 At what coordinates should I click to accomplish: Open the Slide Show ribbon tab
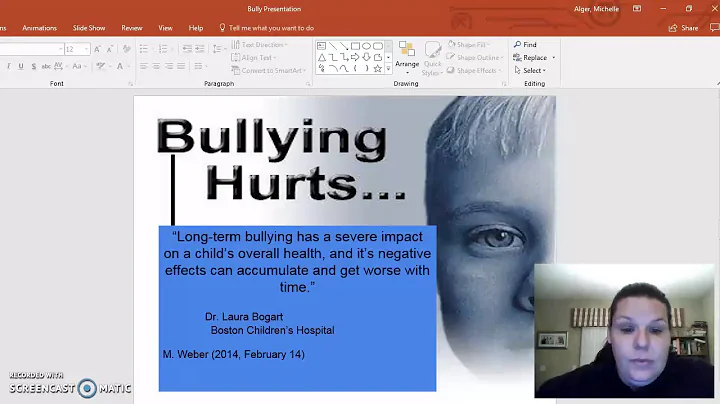[x=89, y=28]
